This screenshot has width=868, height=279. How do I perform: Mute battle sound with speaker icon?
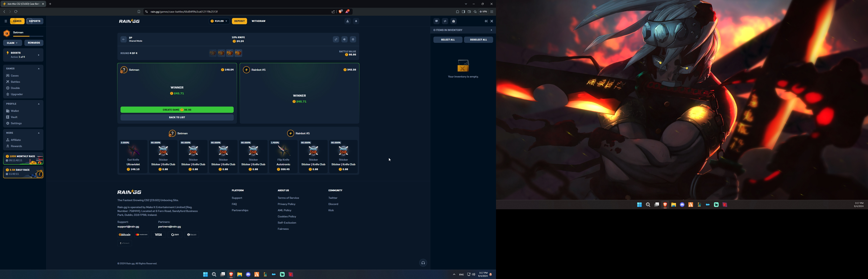(344, 39)
